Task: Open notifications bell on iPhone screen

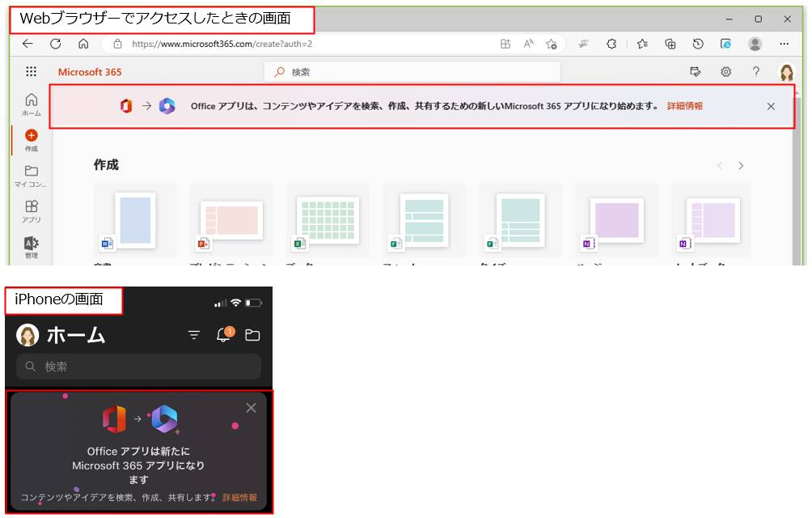Action: (225, 334)
